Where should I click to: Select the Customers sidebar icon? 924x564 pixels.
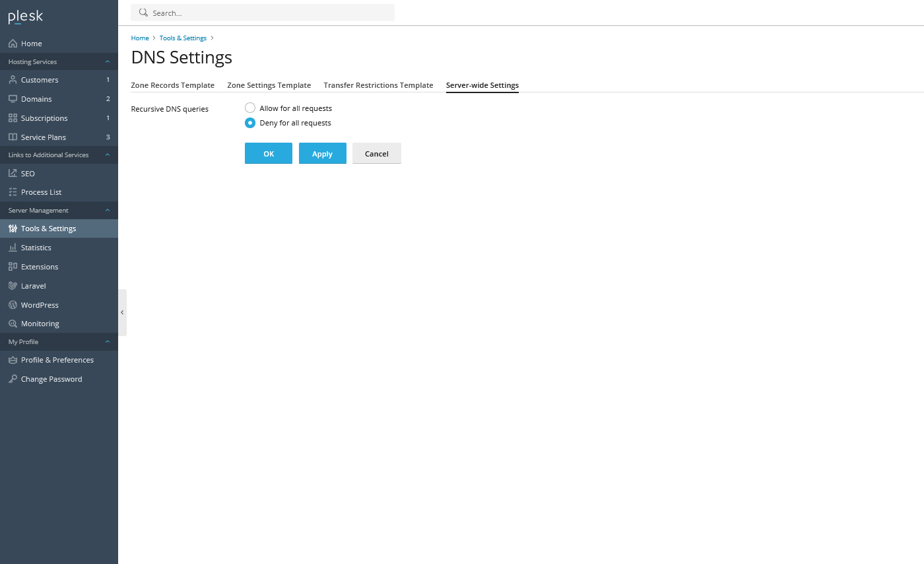pyautogui.click(x=40, y=79)
